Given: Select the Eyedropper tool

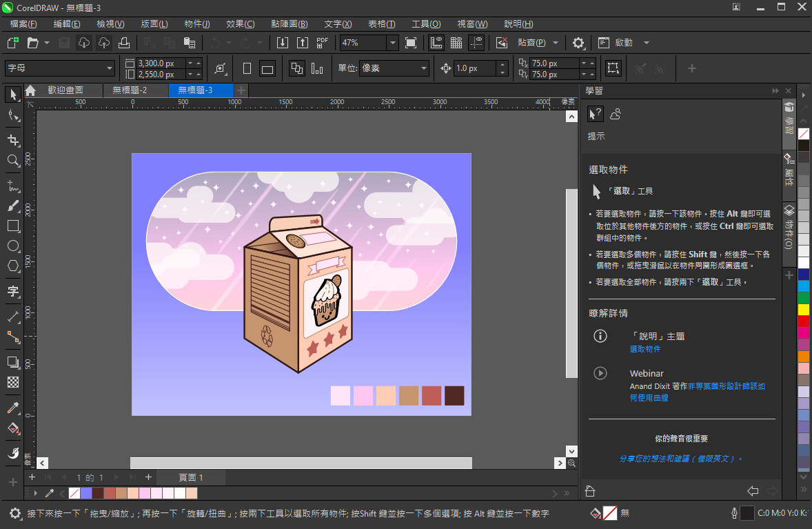Looking at the screenshot, I should click(x=13, y=408).
